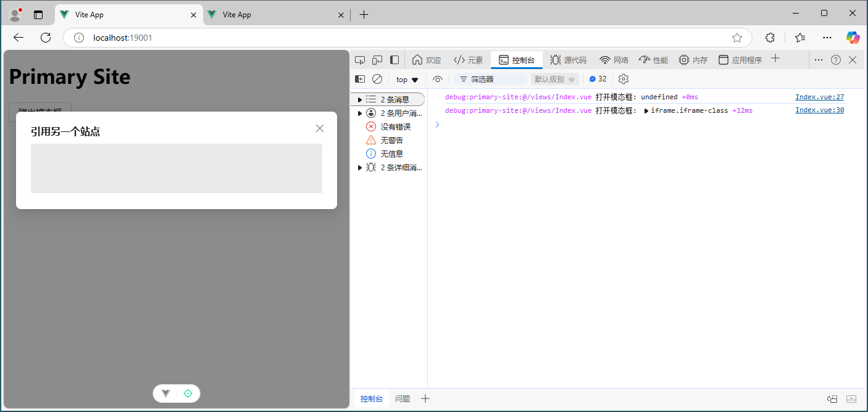Collapse the bottom quick view drawer
This screenshot has width=868, height=412.
point(851,399)
